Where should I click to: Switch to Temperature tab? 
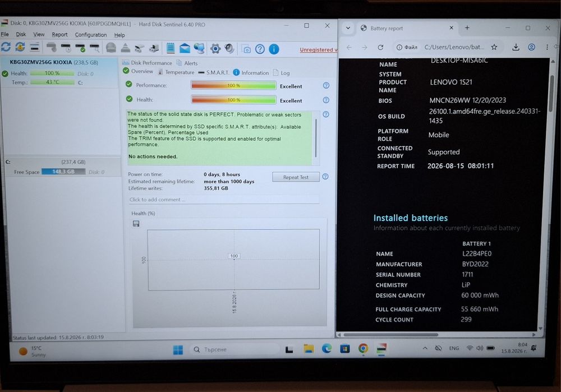coord(176,72)
